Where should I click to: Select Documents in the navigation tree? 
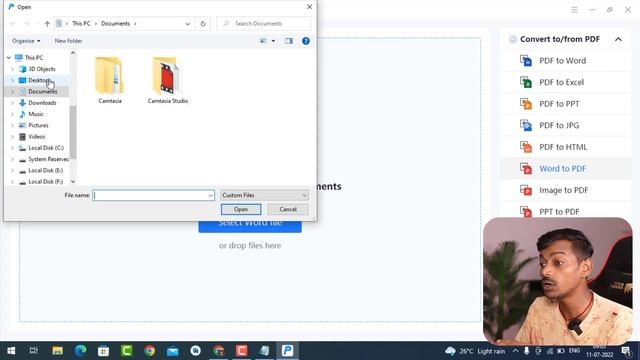pyautogui.click(x=42, y=92)
